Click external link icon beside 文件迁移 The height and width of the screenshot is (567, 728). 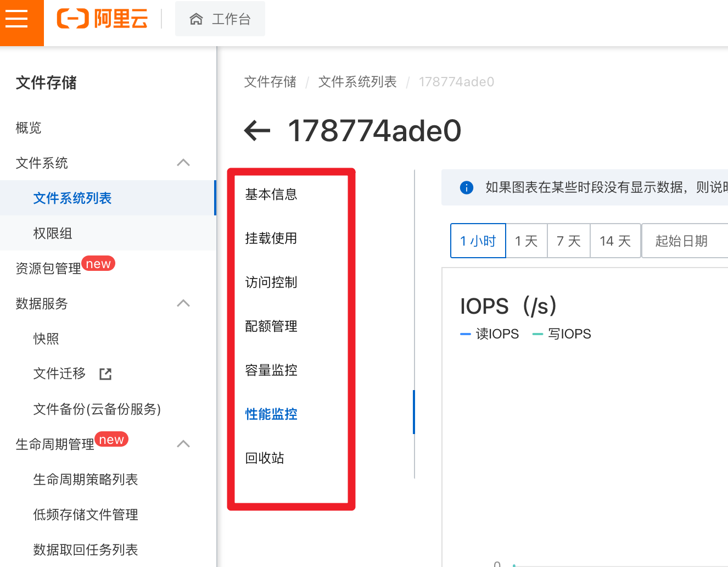tap(104, 374)
